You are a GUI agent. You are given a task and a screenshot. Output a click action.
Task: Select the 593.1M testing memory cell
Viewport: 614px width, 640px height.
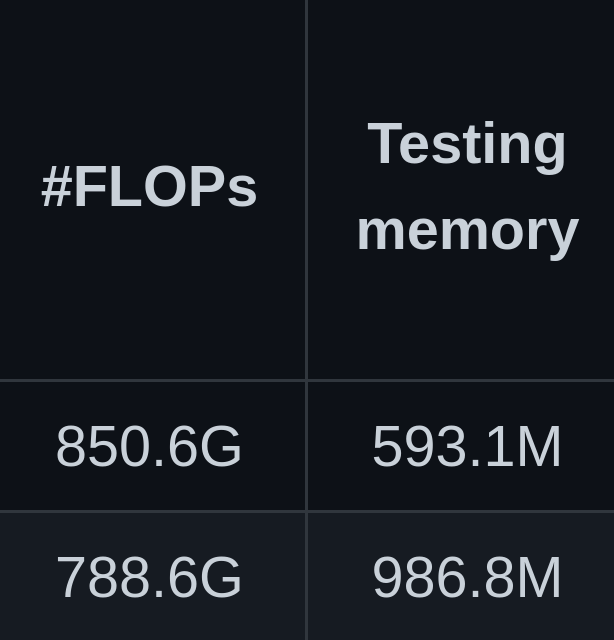click(x=467, y=446)
